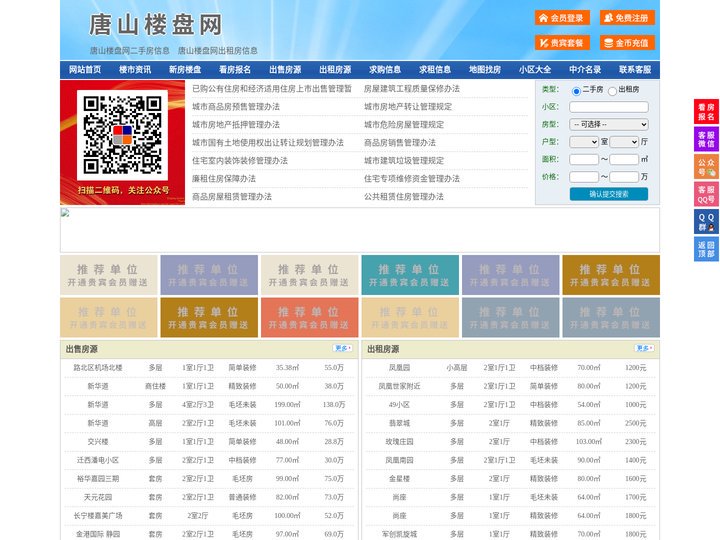Image resolution: width=720 pixels, height=540 pixels.
Task: Open 裕华嘉园三期 sale listing
Action: (98, 478)
